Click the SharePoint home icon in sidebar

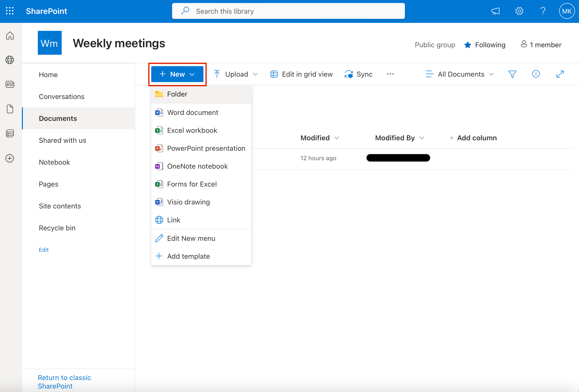click(11, 36)
